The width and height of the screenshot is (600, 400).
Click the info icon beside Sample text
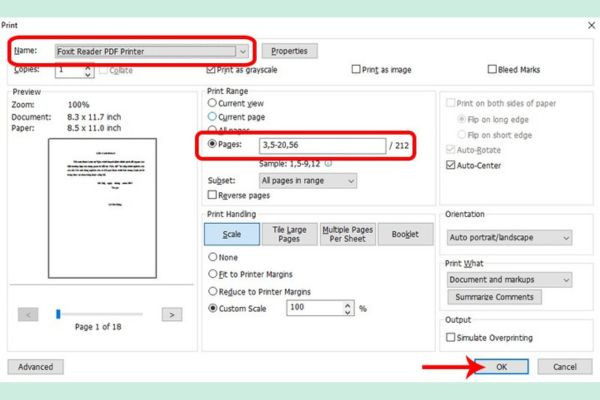328,163
